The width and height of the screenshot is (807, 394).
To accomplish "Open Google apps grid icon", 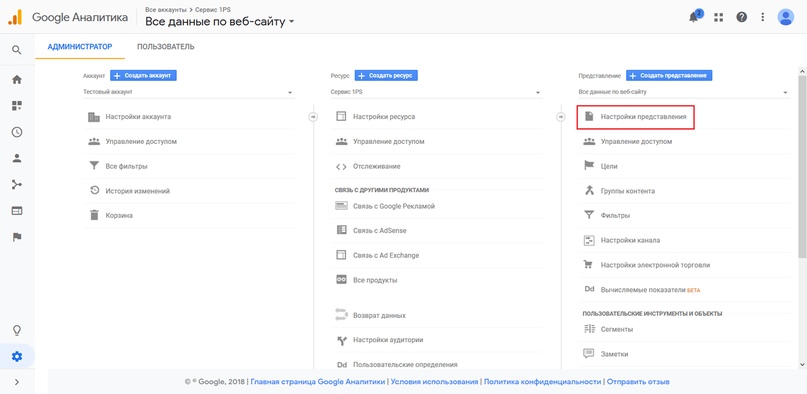I will tap(718, 17).
